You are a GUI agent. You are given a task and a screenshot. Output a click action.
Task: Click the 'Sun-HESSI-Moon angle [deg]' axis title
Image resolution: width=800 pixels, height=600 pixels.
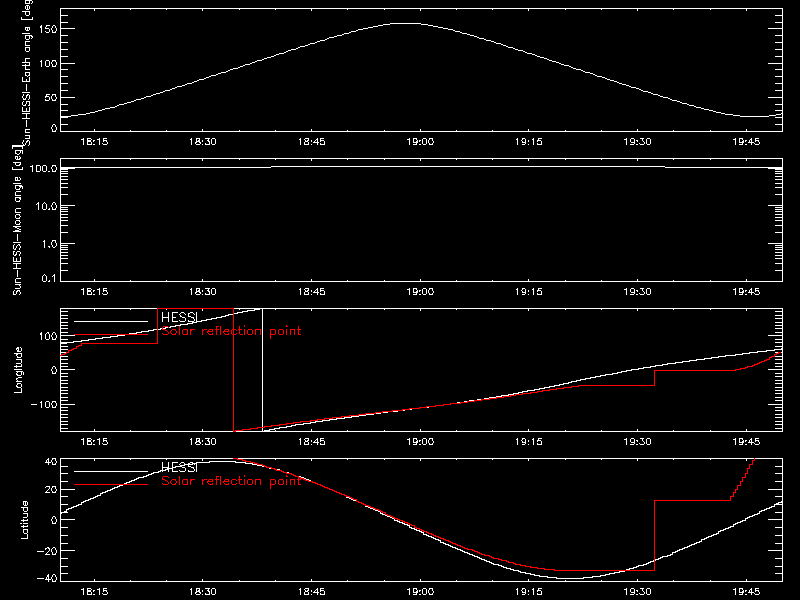[x=17, y=220]
